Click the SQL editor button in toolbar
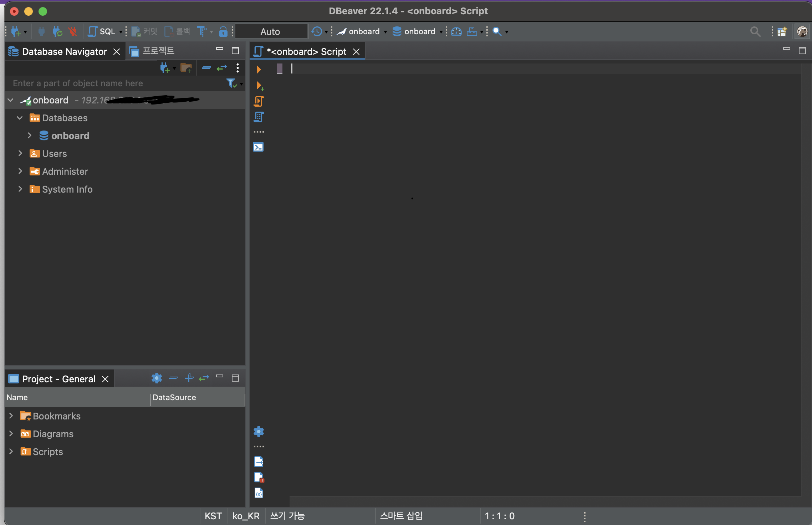 coord(102,31)
